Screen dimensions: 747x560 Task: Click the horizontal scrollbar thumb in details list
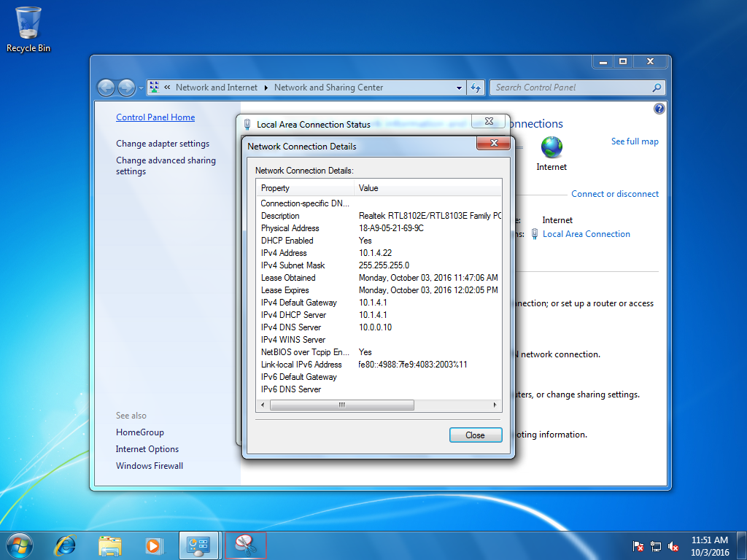click(x=341, y=405)
